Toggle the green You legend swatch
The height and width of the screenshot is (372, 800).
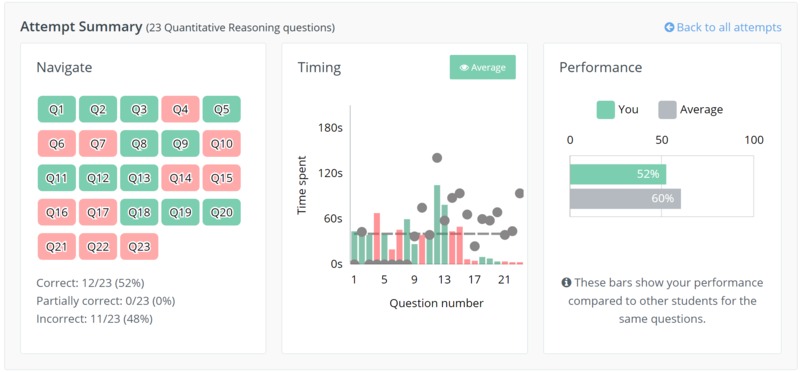point(606,110)
